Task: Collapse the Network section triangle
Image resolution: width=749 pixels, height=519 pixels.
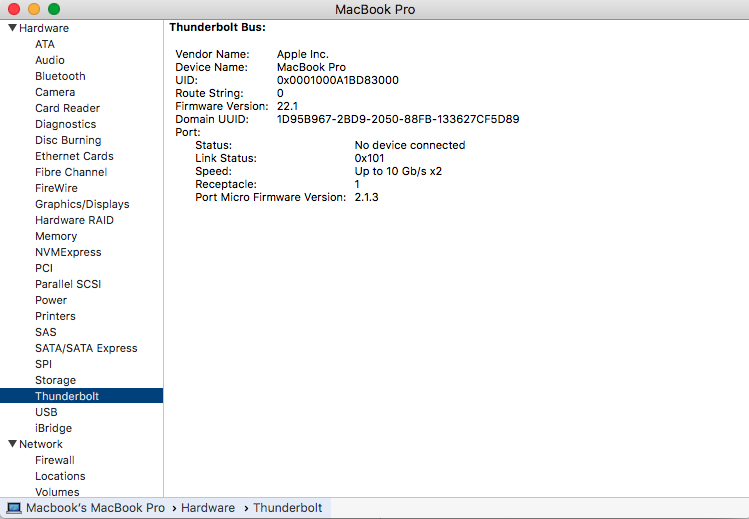Action: pyautogui.click(x=13, y=444)
